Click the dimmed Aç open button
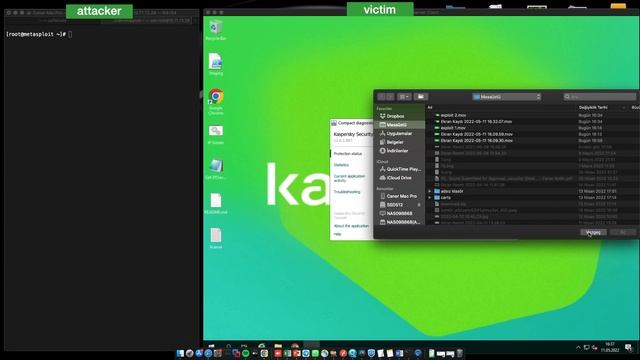The width and height of the screenshot is (640, 360). coord(622,232)
